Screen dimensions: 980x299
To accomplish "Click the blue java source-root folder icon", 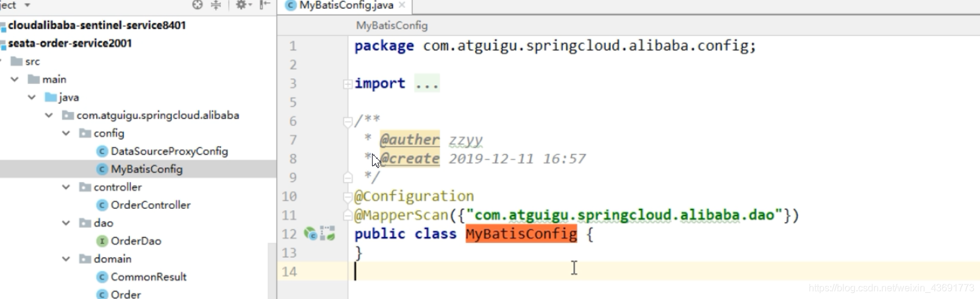I will point(51,97).
